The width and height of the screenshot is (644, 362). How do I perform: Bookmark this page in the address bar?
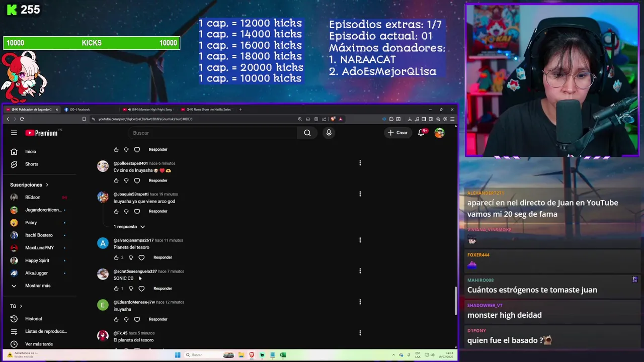tap(84, 119)
